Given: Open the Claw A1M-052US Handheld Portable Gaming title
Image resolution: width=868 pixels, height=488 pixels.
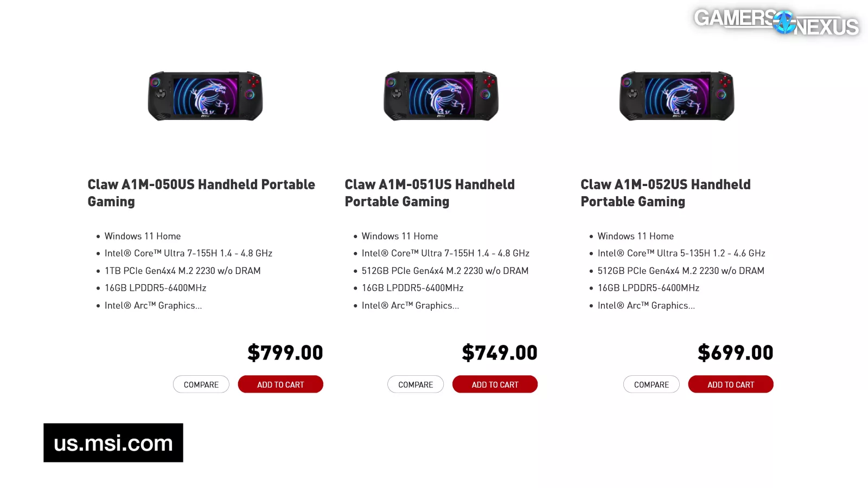Looking at the screenshot, I should 666,193.
